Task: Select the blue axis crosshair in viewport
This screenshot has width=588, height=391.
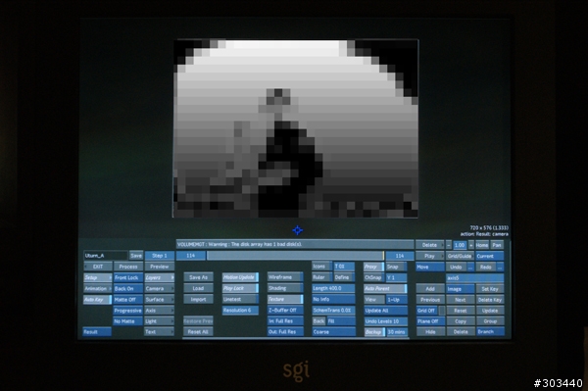Action: tap(297, 230)
